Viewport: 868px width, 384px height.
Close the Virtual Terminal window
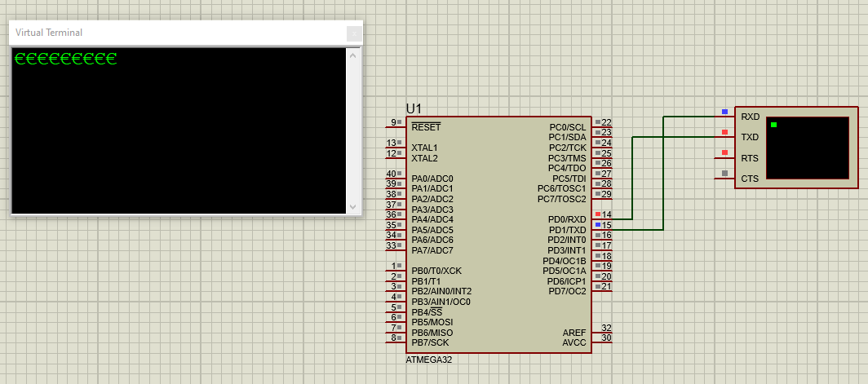(x=354, y=33)
